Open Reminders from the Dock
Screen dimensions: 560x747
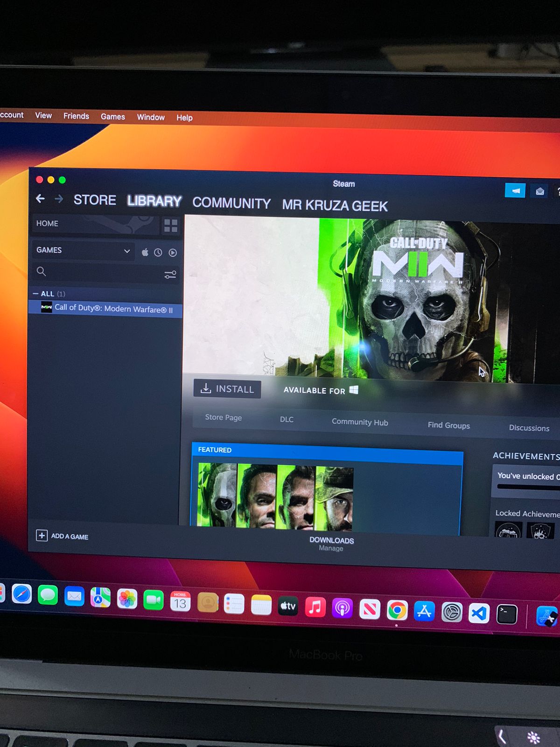234,604
